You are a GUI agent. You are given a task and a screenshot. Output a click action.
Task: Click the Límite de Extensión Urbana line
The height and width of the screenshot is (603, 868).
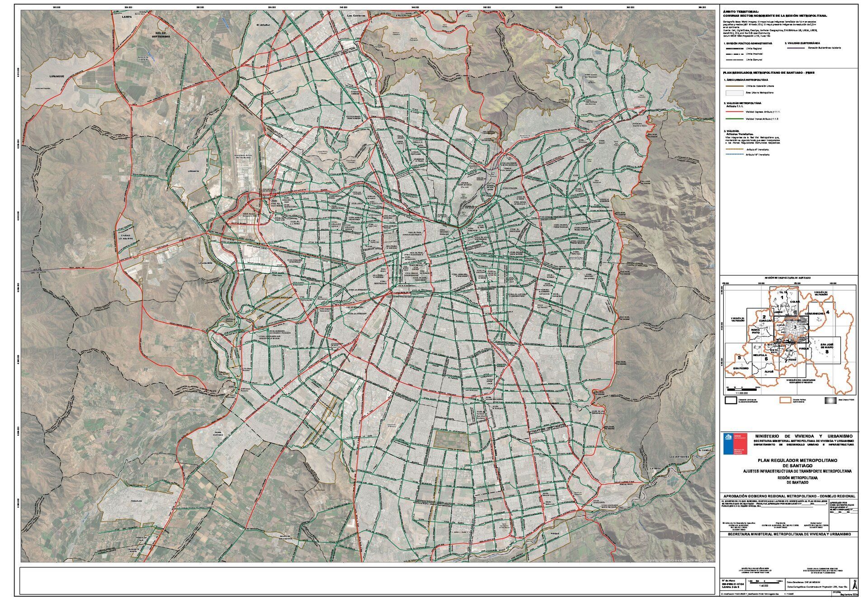(734, 85)
